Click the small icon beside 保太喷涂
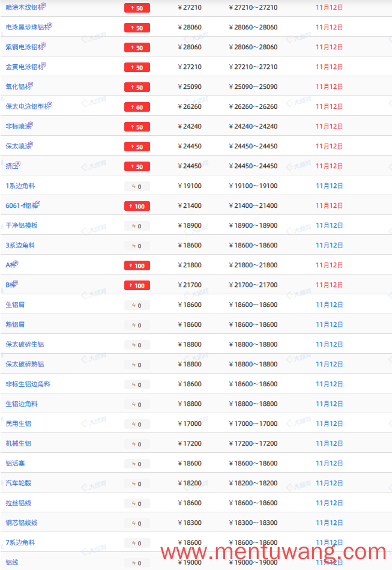The height and width of the screenshot is (570, 392). click(x=31, y=144)
